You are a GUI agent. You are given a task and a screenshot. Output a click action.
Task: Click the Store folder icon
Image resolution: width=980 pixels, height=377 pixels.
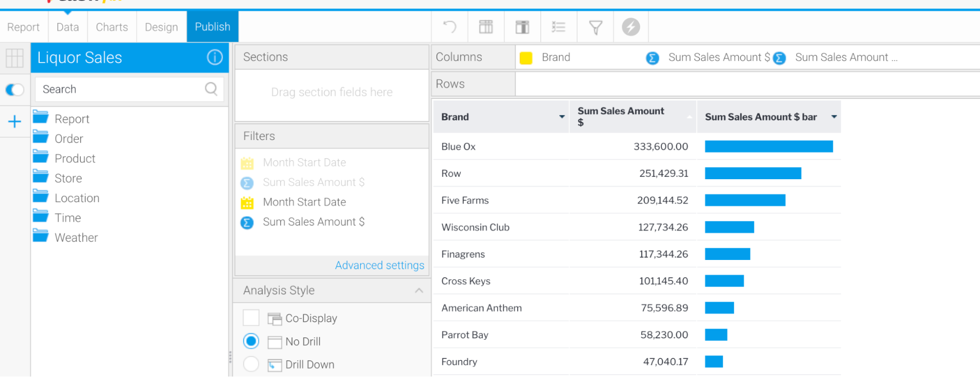(x=41, y=176)
